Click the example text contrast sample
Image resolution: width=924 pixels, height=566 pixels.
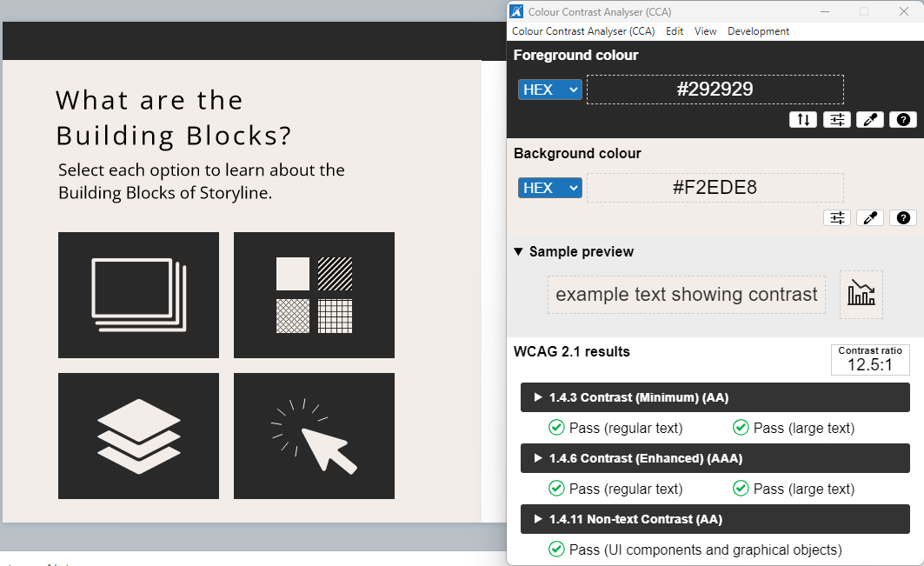point(687,294)
